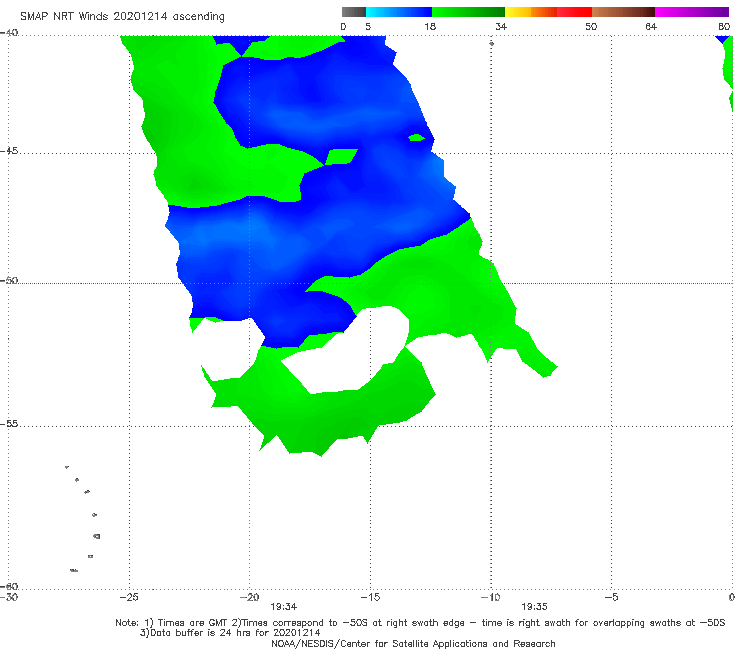Click the color bar label '34'
The width and height of the screenshot is (740, 650).
[501, 26]
